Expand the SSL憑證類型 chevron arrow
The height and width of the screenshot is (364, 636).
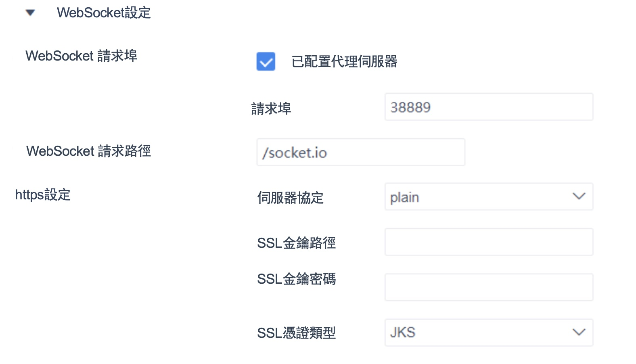[579, 332]
